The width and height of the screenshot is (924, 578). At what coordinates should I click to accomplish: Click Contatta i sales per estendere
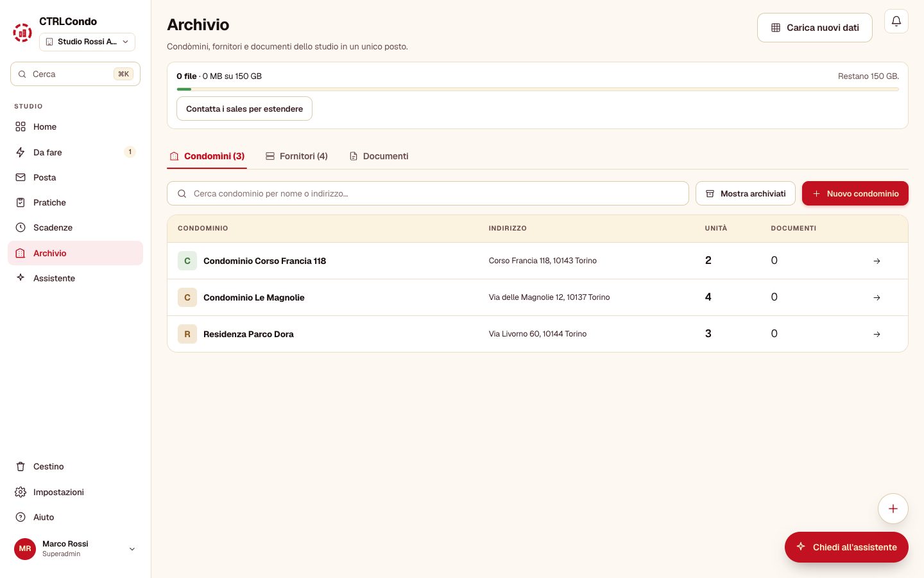point(244,109)
